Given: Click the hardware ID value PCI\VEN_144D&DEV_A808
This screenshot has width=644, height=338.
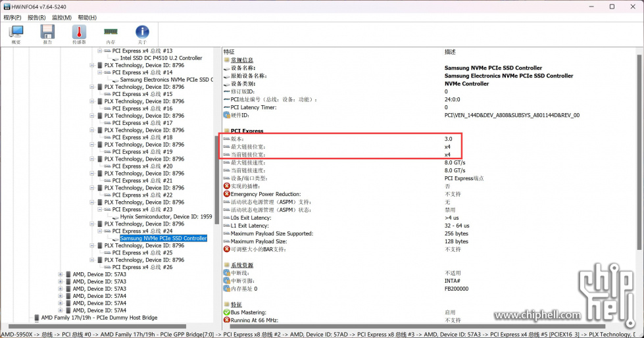Looking at the screenshot, I should click(x=512, y=115).
